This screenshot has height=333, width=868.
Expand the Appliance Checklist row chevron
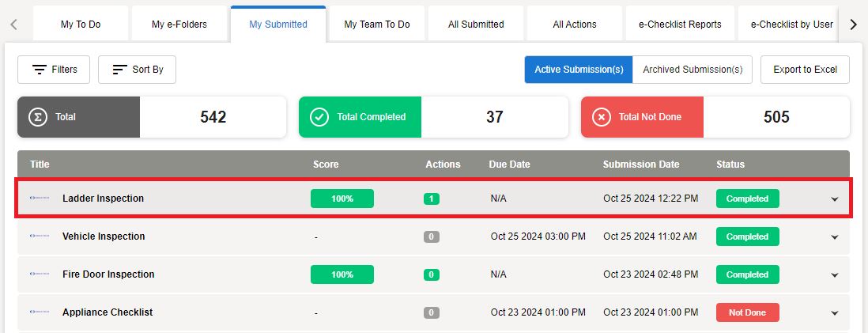[834, 313]
